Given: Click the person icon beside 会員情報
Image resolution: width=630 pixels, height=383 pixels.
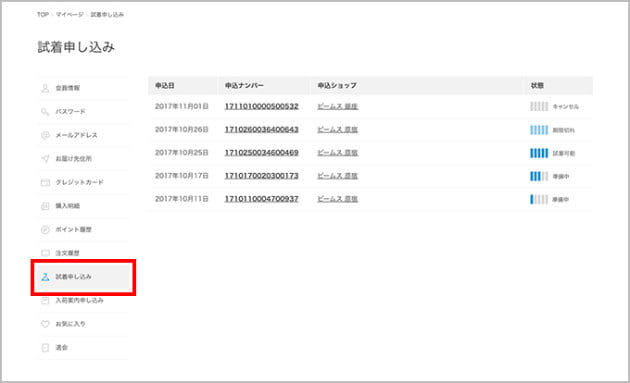Looking at the screenshot, I should [x=45, y=88].
